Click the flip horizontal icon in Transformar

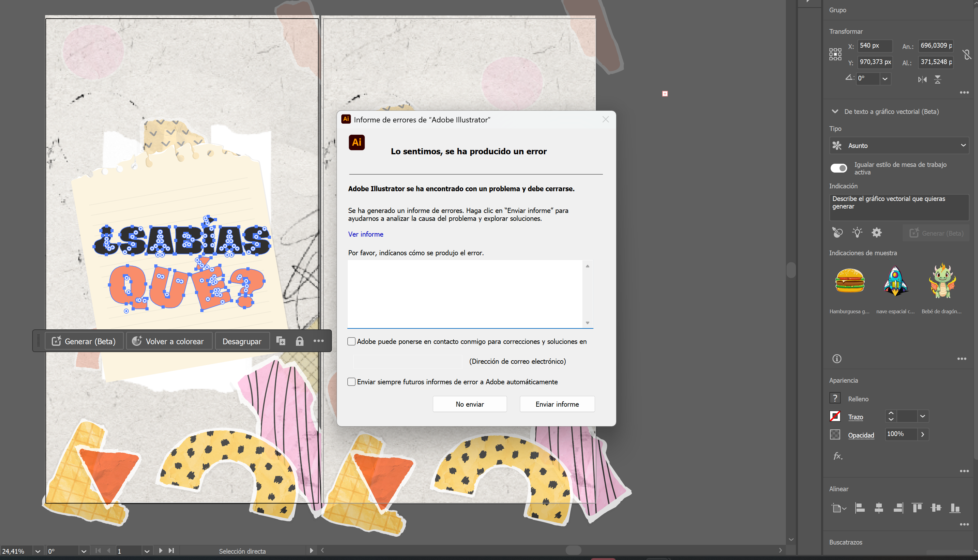pos(922,79)
